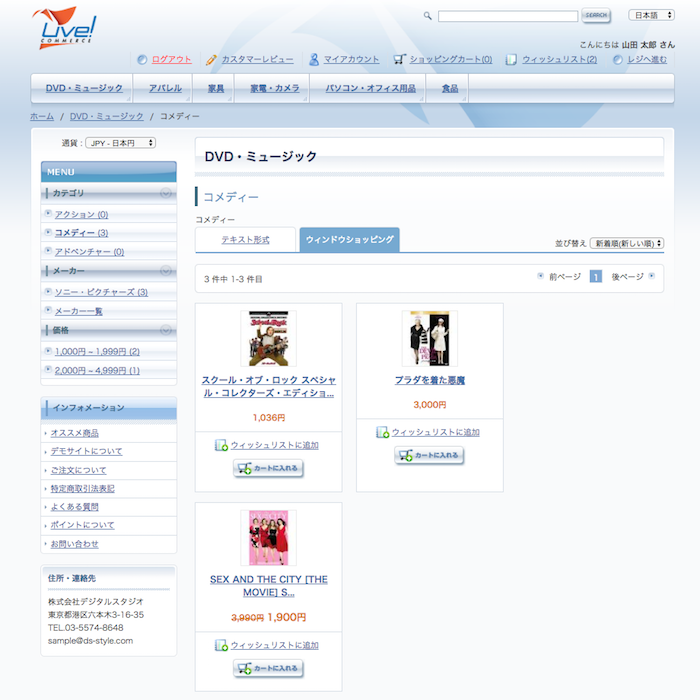Screen dimensions: 700x700
Task: Click the wishlist icon under プラダを着た悪魔
Action: click(382, 432)
